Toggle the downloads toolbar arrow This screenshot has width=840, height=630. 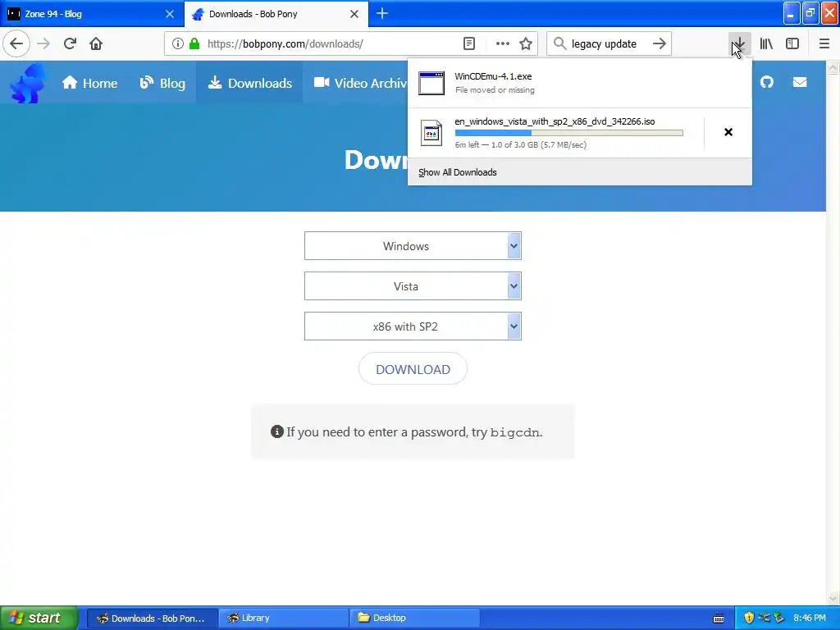(x=739, y=43)
